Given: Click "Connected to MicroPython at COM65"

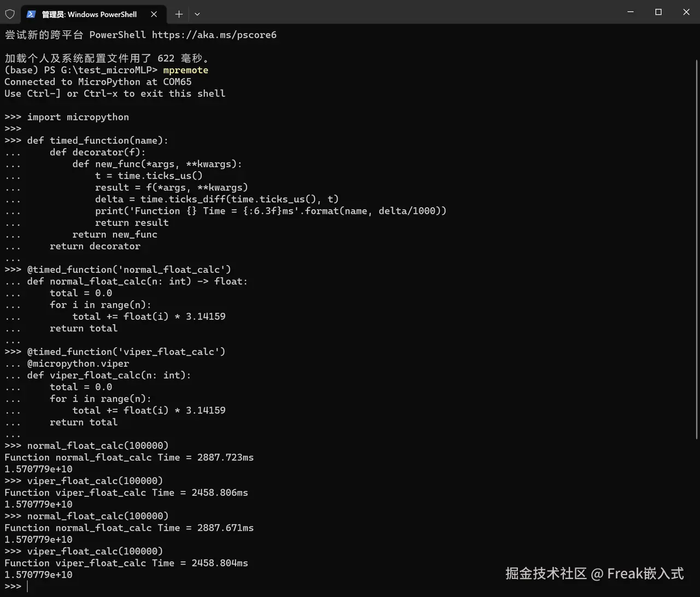Looking at the screenshot, I should click(98, 82).
